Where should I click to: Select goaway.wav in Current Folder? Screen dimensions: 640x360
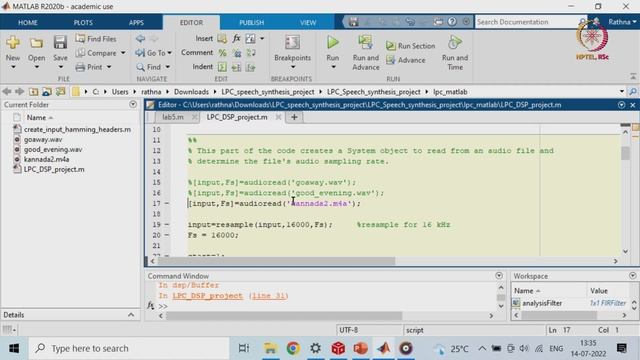tap(43, 140)
